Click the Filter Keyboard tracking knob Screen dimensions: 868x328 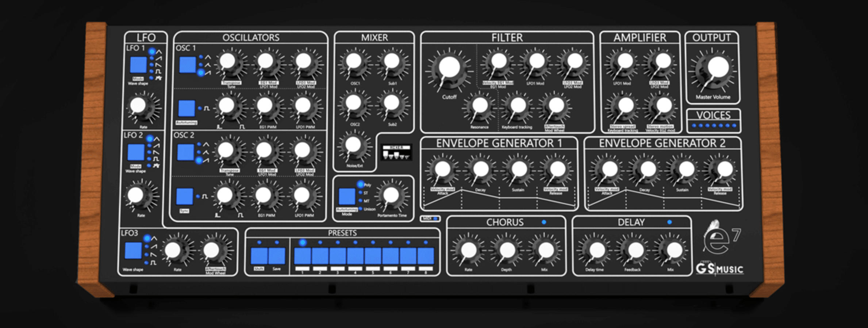coord(518,106)
